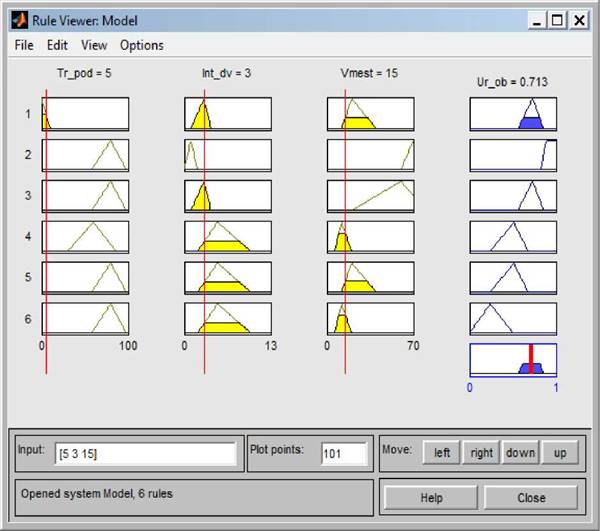The width and height of the screenshot is (600, 531).
Task: Move the view with the right button
Action: tap(481, 453)
